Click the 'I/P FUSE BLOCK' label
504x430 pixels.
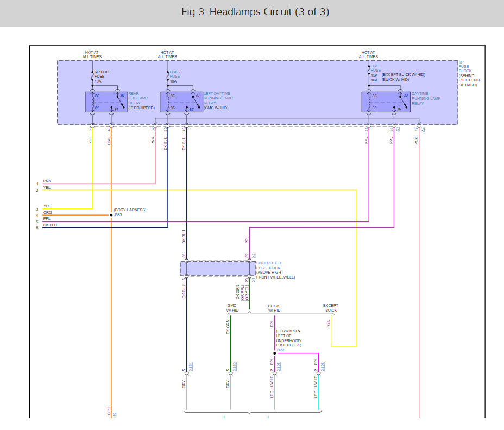(x=465, y=67)
